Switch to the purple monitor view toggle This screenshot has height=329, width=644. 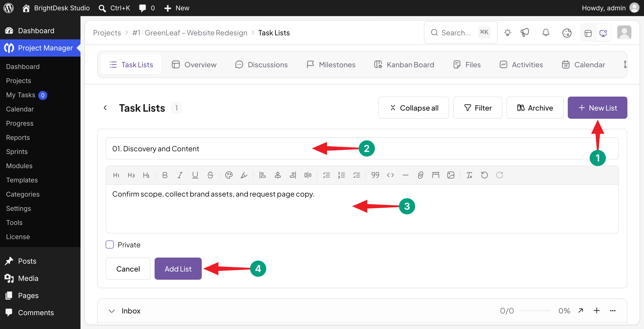click(603, 33)
